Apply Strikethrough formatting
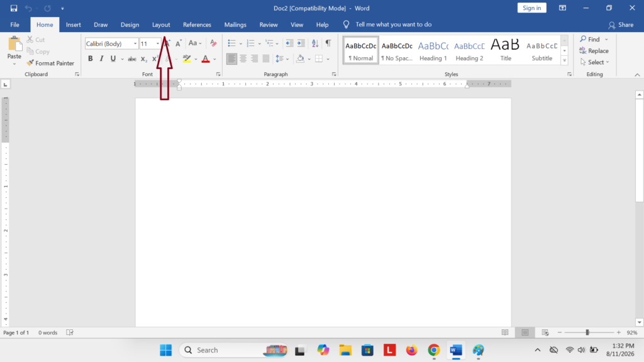This screenshot has width=644, height=362. pos(132,58)
